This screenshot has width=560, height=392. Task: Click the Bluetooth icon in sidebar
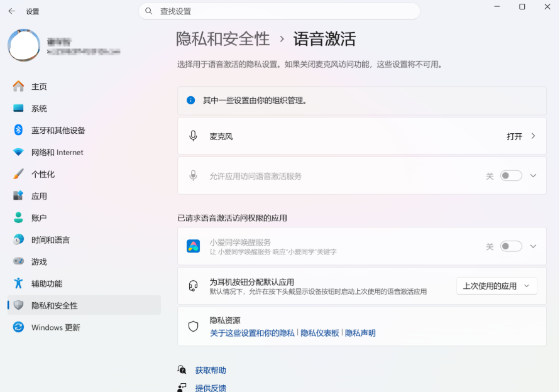[18, 130]
